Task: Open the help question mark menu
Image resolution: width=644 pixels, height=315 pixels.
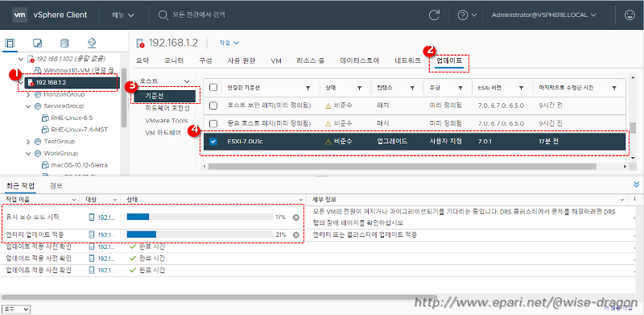Action: coord(467,15)
